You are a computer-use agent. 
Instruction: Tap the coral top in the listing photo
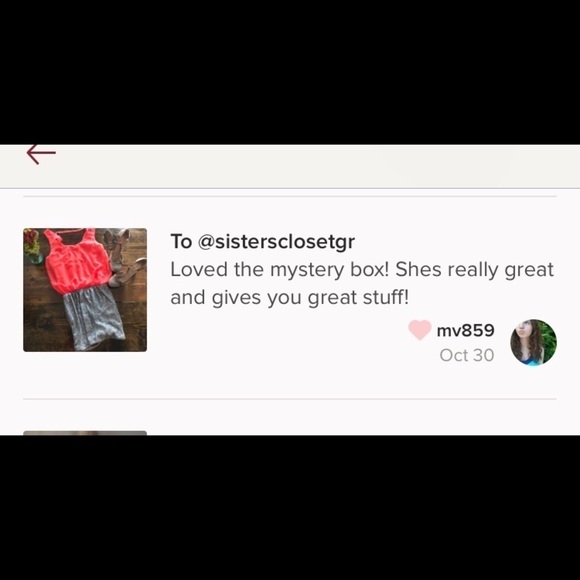tap(77, 263)
